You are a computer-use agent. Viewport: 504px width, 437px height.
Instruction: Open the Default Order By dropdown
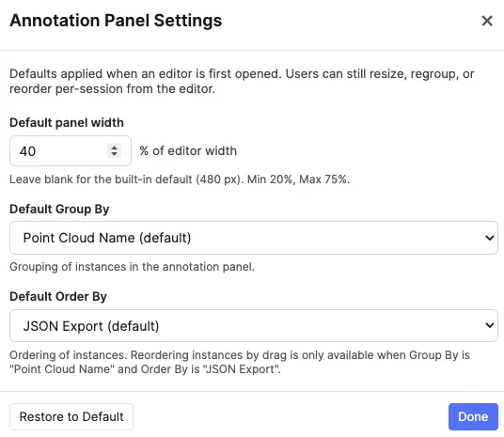(254, 325)
